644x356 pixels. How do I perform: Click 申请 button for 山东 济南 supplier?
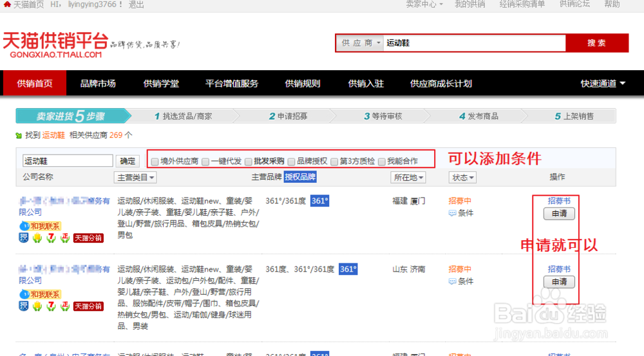559,282
